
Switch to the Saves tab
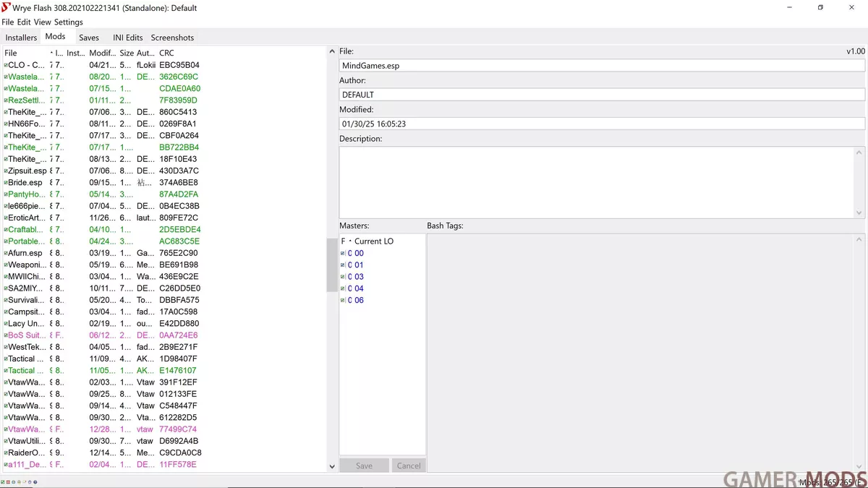(89, 38)
